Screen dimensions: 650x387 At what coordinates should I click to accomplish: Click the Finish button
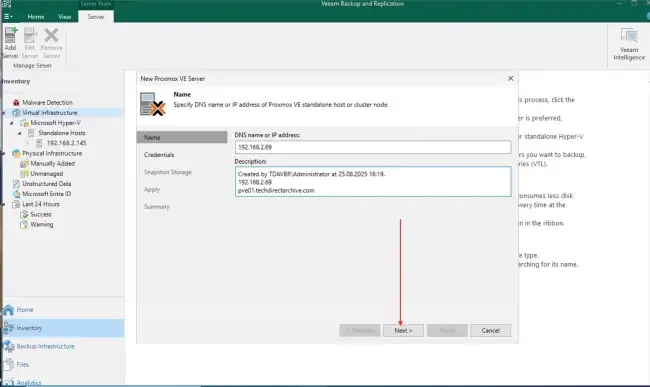pyautogui.click(x=447, y=331)
